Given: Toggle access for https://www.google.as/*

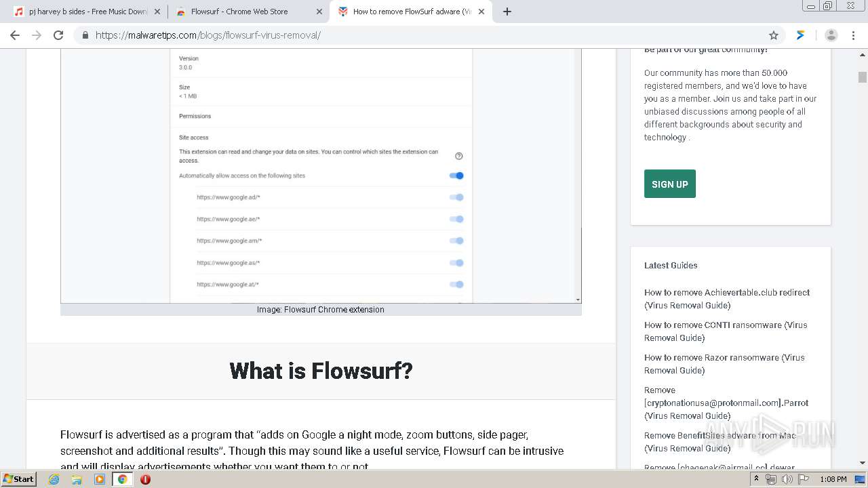Looking at the screenshot, I should [457, 262].
